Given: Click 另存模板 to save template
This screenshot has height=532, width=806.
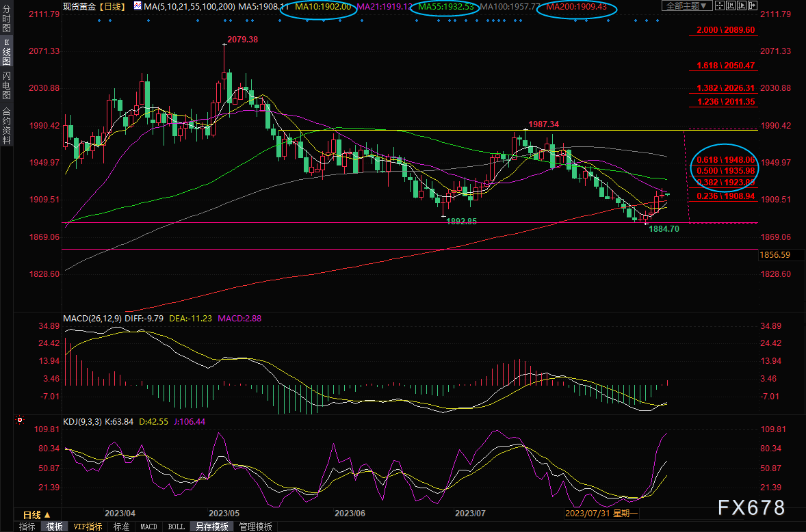Looking at the screenshot, I should [x=211, y=527].
